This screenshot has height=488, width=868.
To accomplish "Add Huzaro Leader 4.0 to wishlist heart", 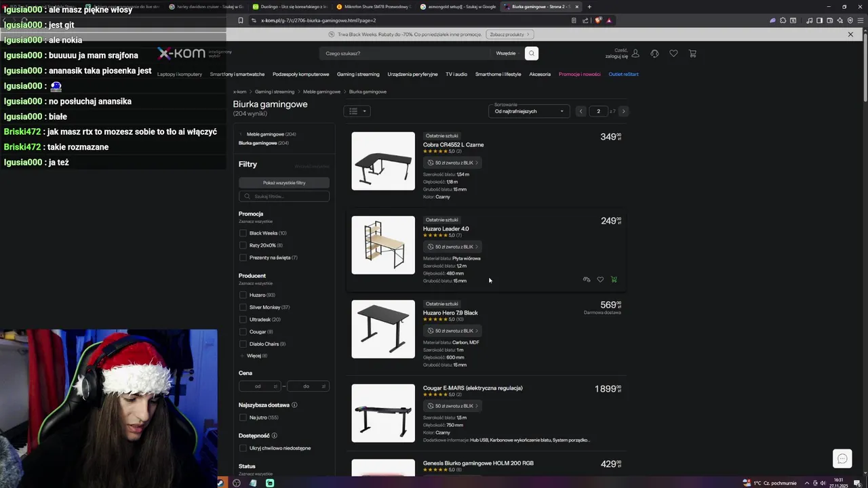I will pos(600,279).
